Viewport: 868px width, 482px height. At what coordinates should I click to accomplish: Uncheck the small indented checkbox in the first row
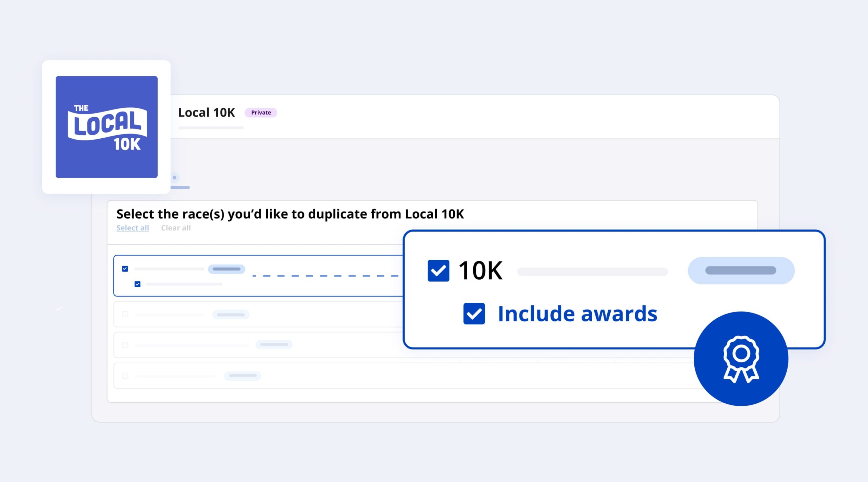(137, 284)
